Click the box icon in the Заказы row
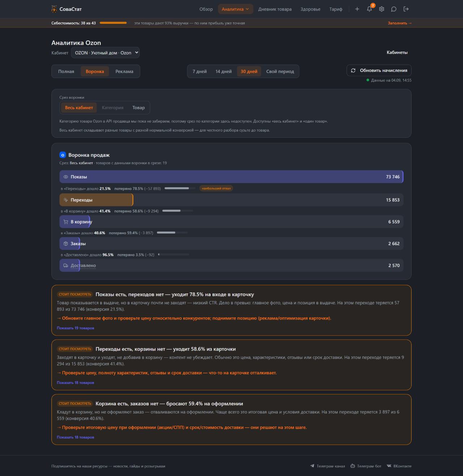 tap(65, 244)
